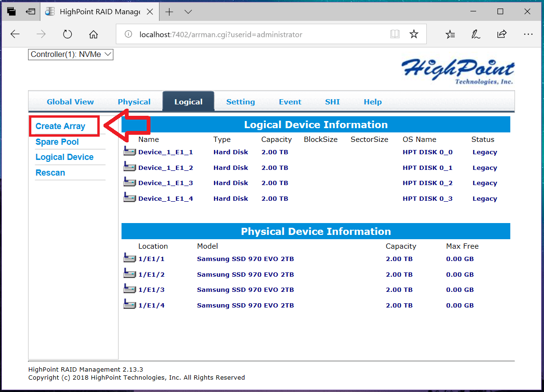Viewport: 544px width, 392px height.
Task: Click the Device_1_E1_3 name
Action: click(x=166, y=183)
